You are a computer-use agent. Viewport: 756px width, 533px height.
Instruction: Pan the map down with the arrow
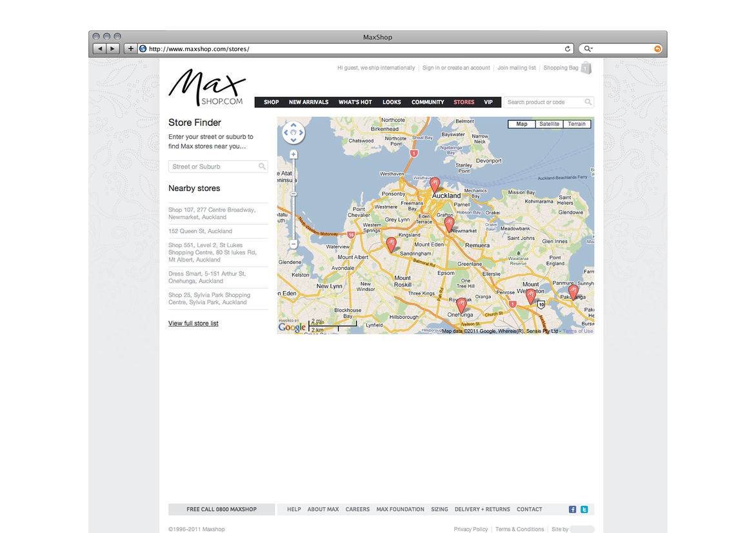click(x=293, y=141)
